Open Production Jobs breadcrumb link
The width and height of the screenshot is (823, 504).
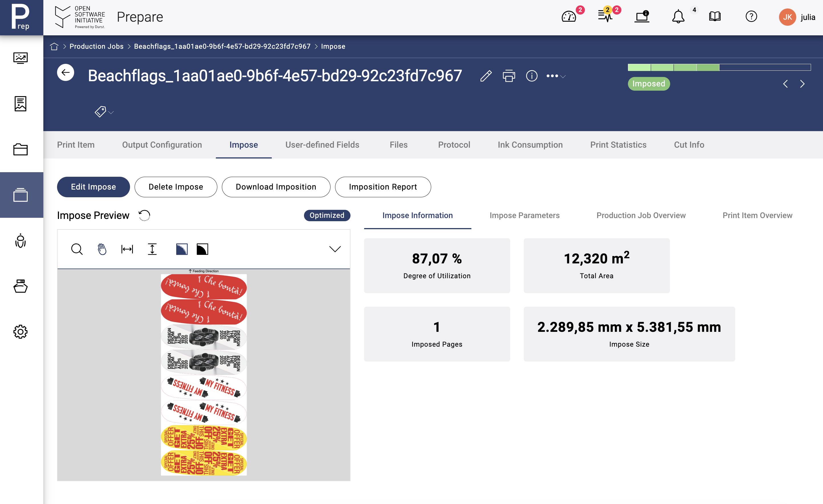pyautogui.click(x=96, y=46)
